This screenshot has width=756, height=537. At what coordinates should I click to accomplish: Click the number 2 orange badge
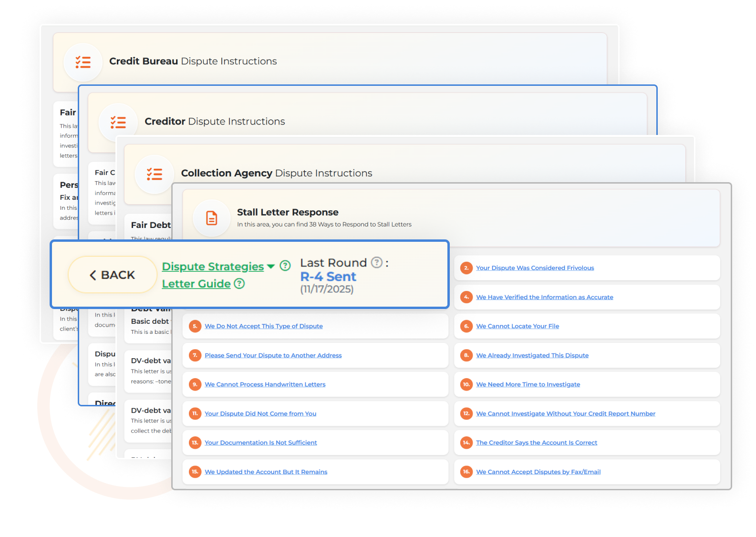click(466, 268)
